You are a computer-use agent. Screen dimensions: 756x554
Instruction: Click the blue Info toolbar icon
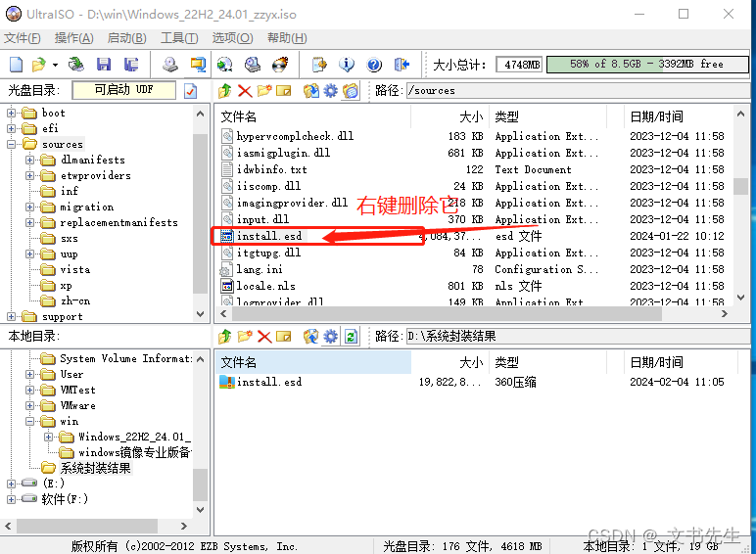click(x=347, y=64)
